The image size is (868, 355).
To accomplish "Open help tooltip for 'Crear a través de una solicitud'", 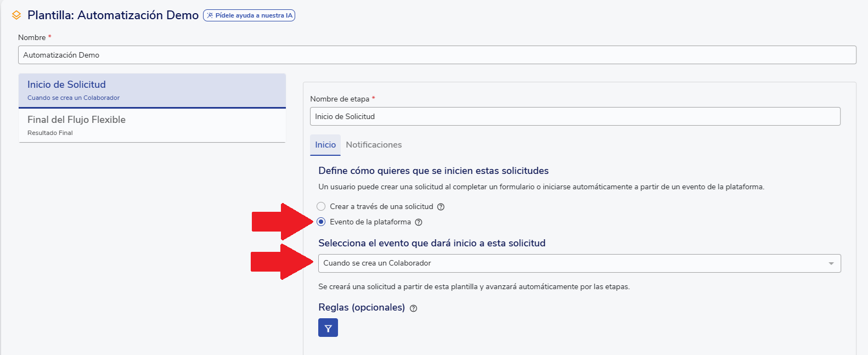I will click(441, 207).
